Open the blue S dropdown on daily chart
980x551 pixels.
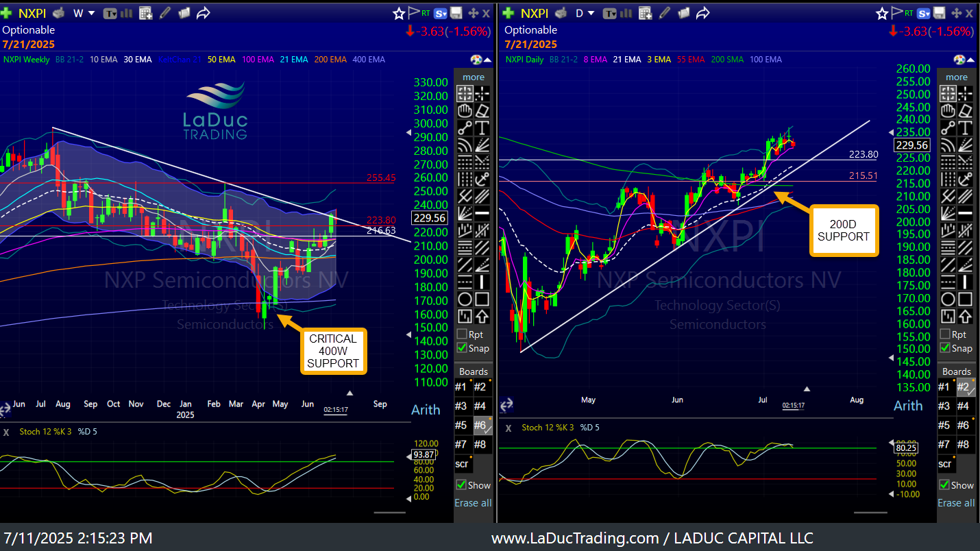pyautogui.click(x=924, y=13)
